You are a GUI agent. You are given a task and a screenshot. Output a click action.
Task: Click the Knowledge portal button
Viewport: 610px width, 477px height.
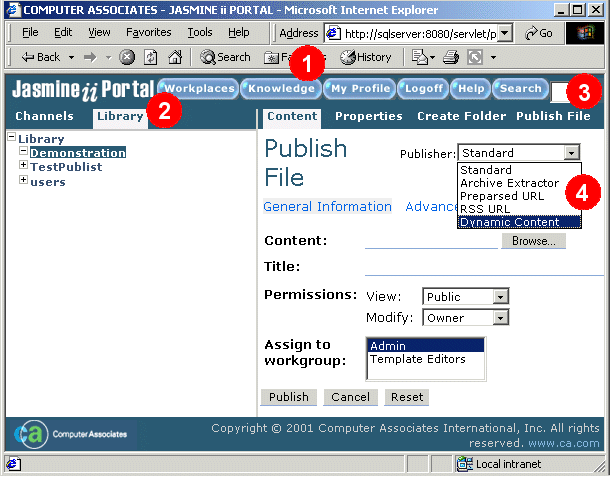(281, 89)
